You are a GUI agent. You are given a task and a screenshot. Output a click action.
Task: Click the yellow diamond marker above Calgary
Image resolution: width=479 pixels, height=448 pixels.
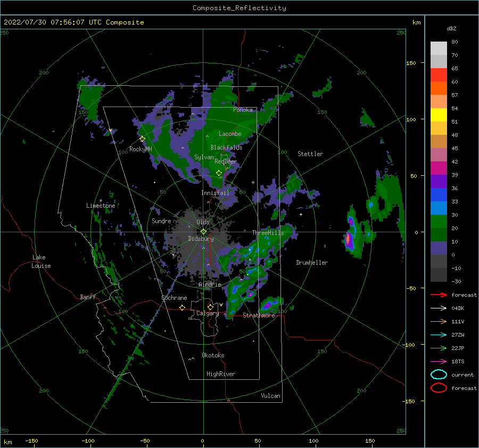(210, 307)
